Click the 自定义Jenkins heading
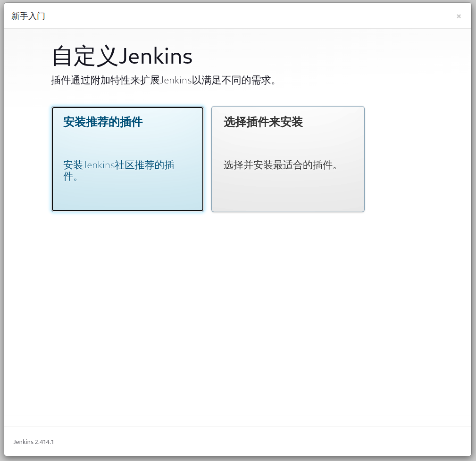 [x=121, y=56]
